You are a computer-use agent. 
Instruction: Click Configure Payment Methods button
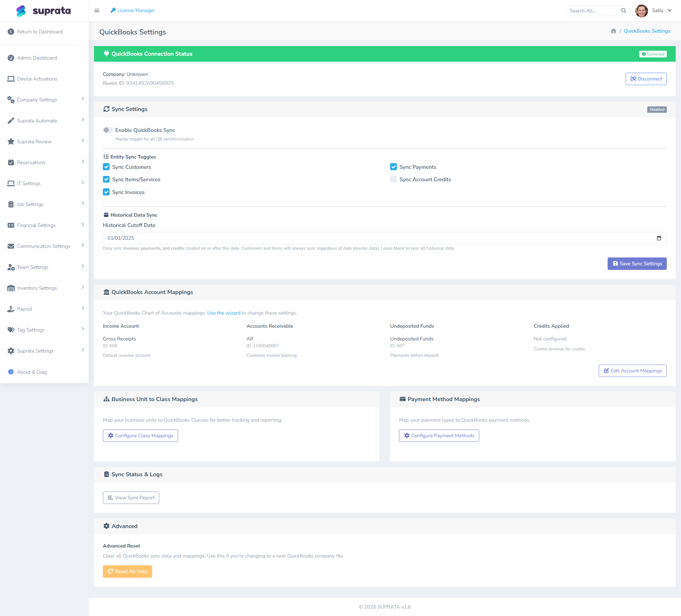(439, 435)
